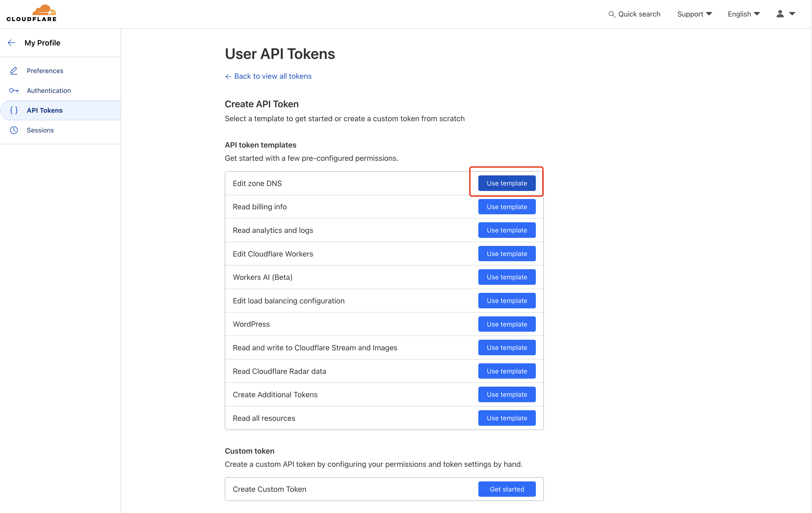Viewport: 812px width, 513px height.
Task: Use template for Edit zone DNS
Action: tap(507, 183)
